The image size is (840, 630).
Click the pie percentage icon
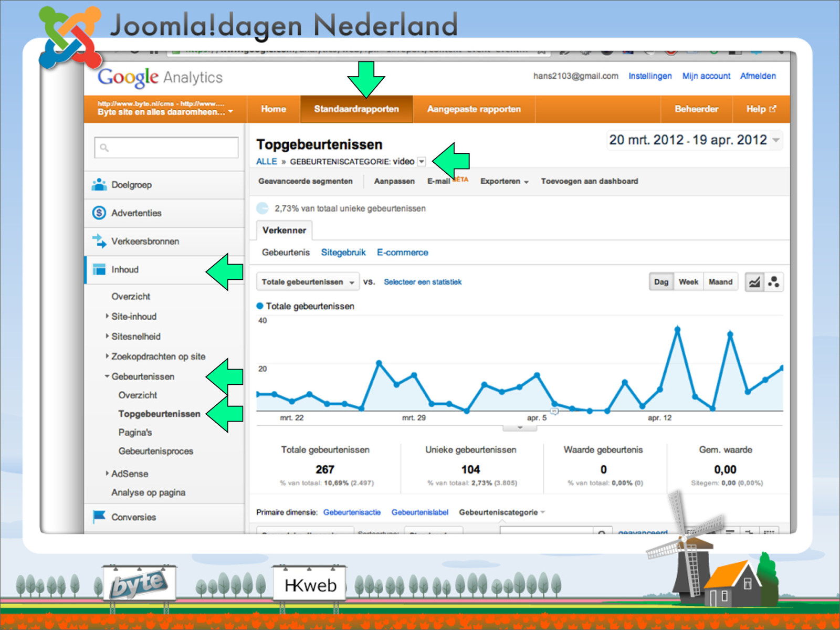[x=262, y=208]
